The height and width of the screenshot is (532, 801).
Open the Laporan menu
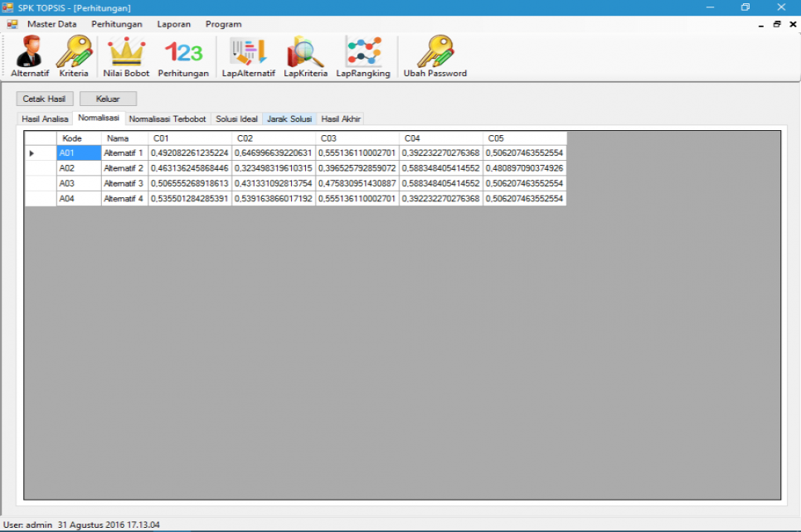pyautogui.click(x=173, y=24)
